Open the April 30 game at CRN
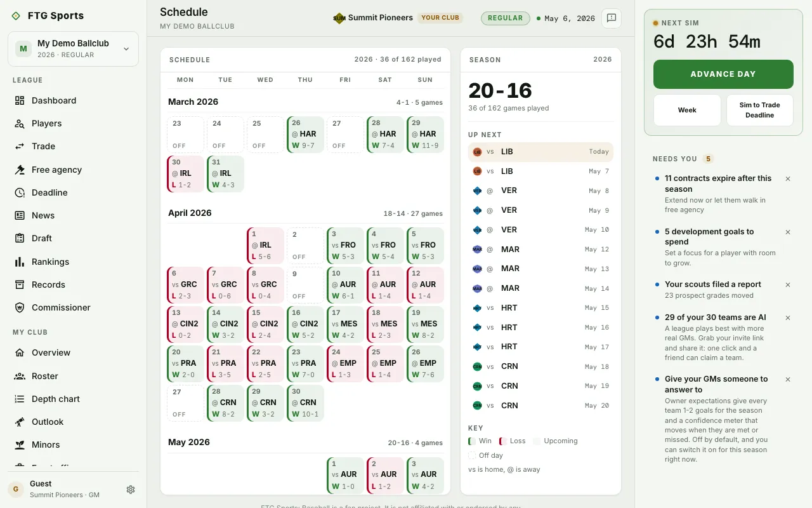This screenshot has height=508, width=812. (x=305, y=403)
